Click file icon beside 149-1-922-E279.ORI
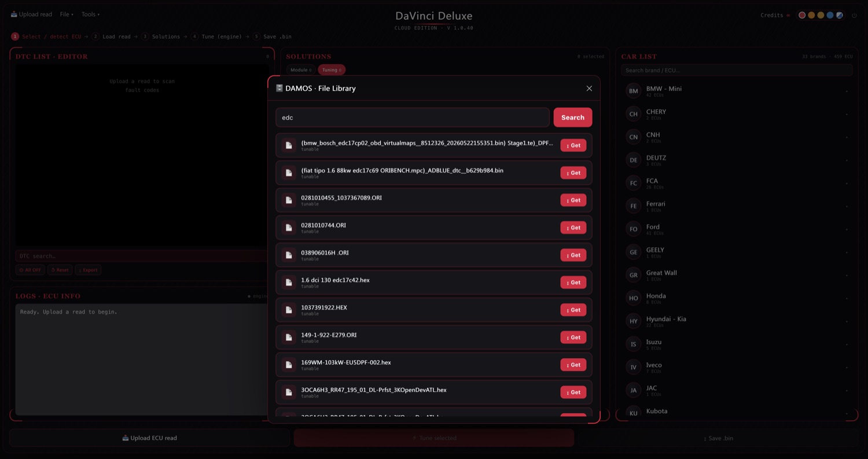Image resolution: width=868 pixels, height=459 pixels. [289, 337]
